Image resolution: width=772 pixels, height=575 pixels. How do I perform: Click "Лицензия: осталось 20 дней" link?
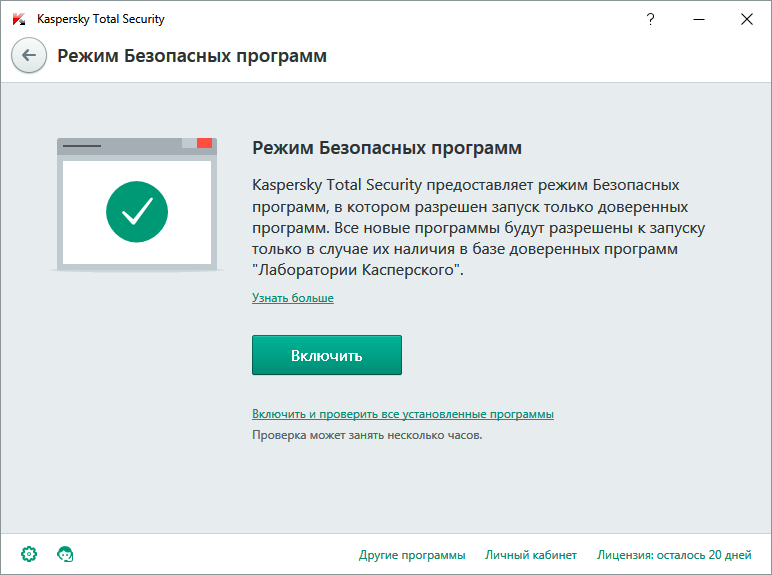(x=674, y=555)
